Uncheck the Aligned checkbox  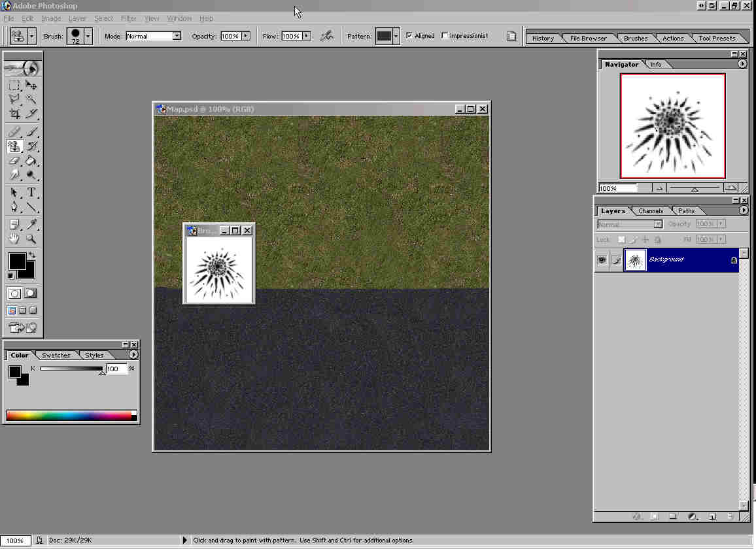(409, 36)
